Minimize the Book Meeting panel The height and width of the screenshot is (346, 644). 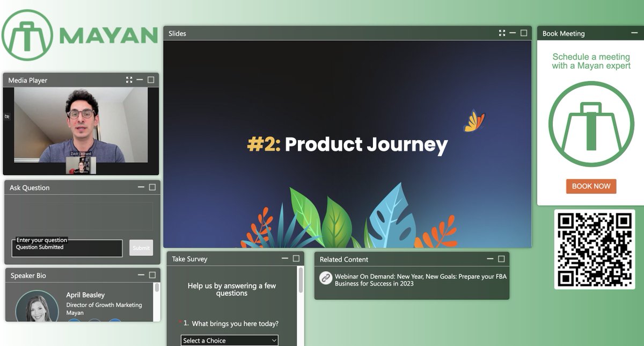[x=634, y=33]
